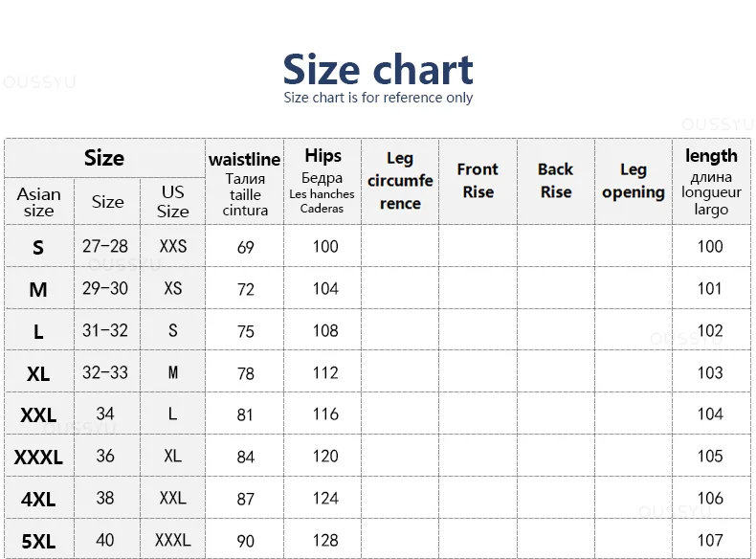Select hips value 116
756x559 pixels.
(325, 414)
